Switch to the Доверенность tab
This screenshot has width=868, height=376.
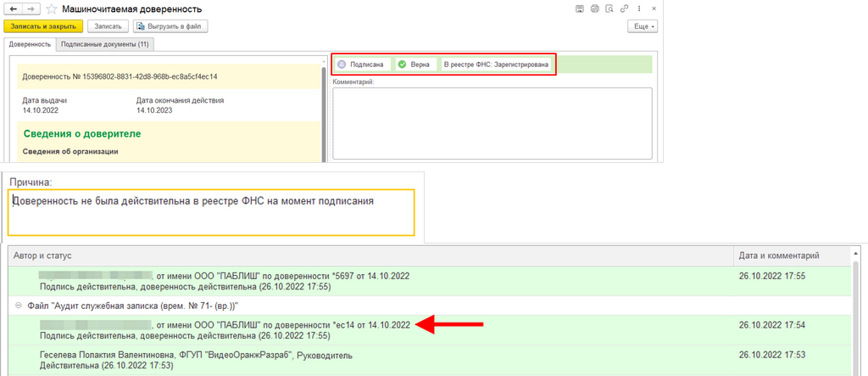30,44
